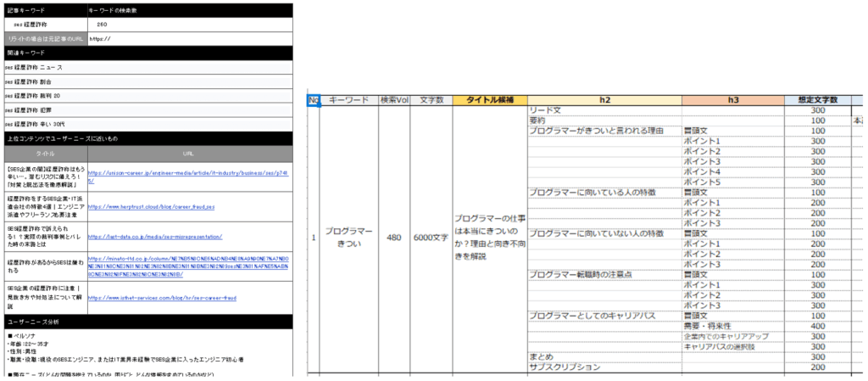The image size is (868, 381).
Task: Select the '6000文字' cell
Action: [431, 238]
